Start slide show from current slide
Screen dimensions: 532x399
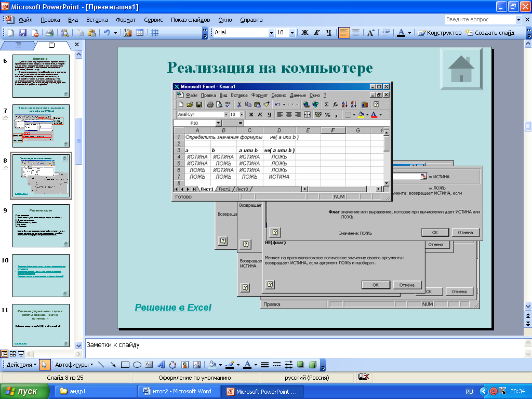pos(21,354)
